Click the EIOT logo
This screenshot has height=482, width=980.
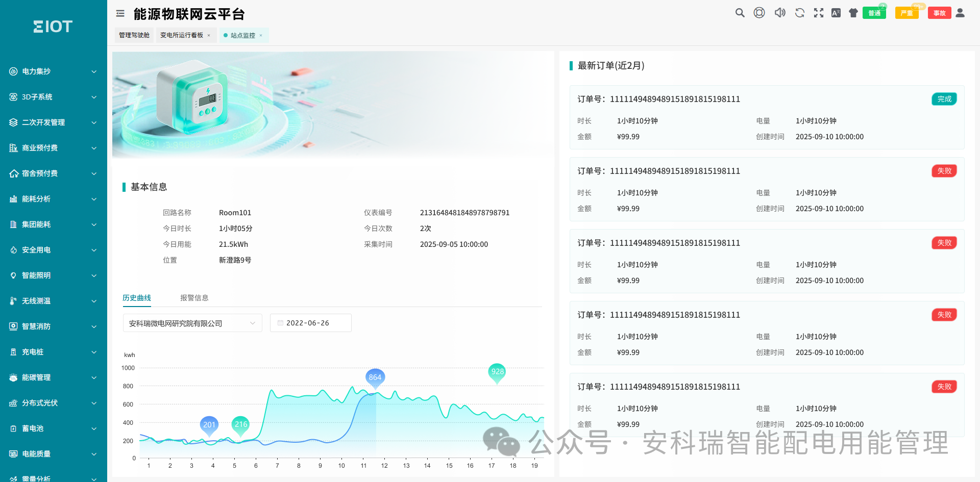point(53,27)
